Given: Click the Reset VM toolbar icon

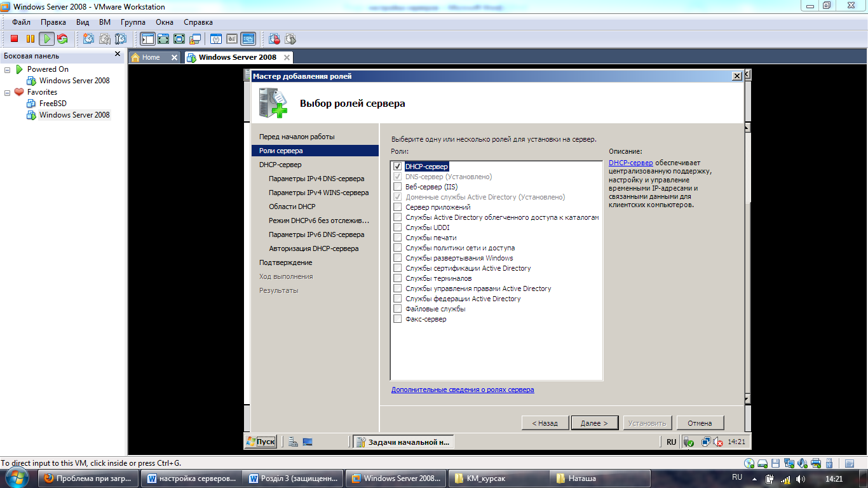Looking at the screenshot, I should [62, 39].
